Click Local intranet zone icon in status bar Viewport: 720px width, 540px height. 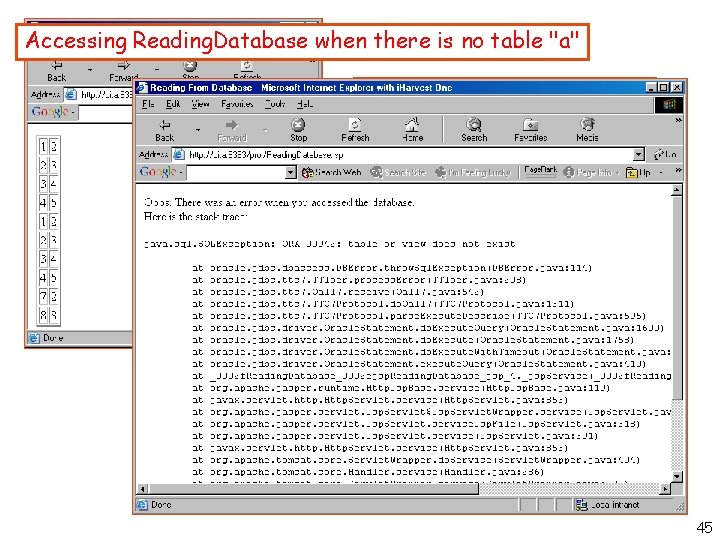click(582, 505)
